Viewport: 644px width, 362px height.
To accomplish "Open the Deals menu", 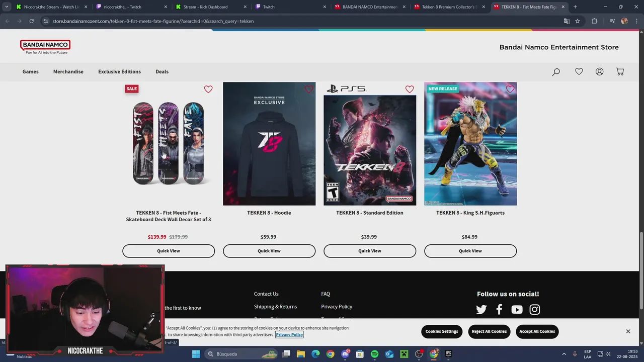I will click(162, 71).
